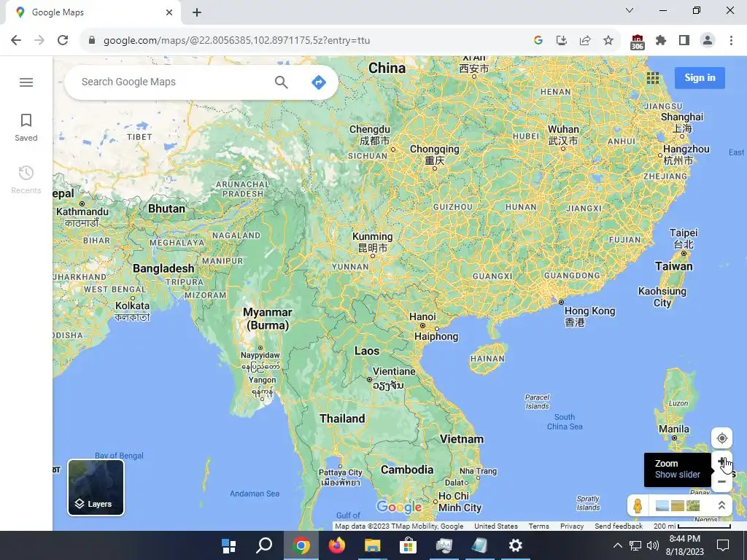
Task: Open the clock showing 8:44 PM
Action: pyautogui.click(x=684, y=545)
